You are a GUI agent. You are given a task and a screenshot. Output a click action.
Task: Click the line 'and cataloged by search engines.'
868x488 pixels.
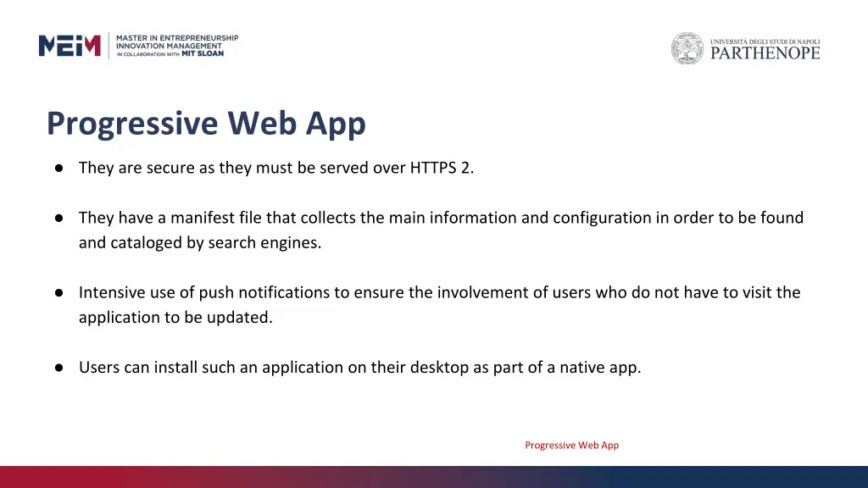coord(200,242)
